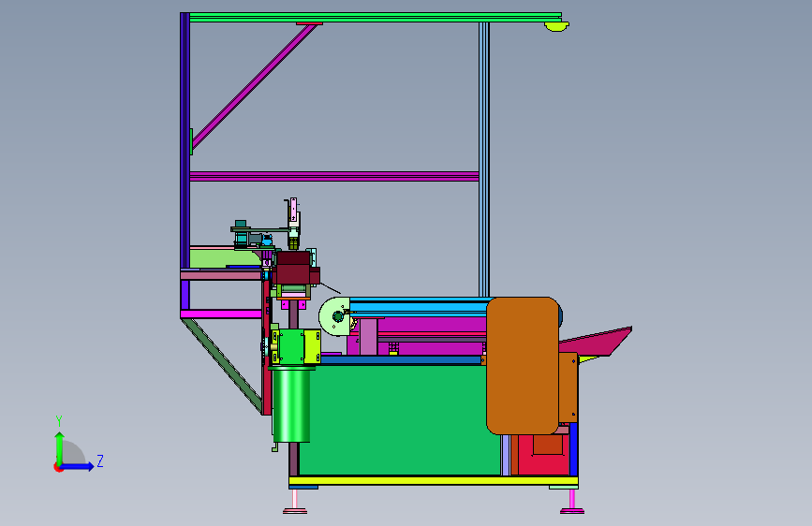The width and height of the screenshot is (812, 526).
Task: Select the red origin ball of the triad
Action: [58, 467]
